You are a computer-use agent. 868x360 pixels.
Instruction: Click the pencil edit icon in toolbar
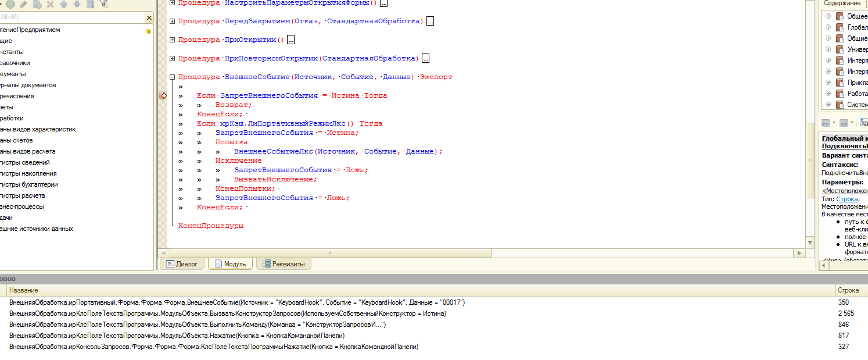tap(24, 4)
